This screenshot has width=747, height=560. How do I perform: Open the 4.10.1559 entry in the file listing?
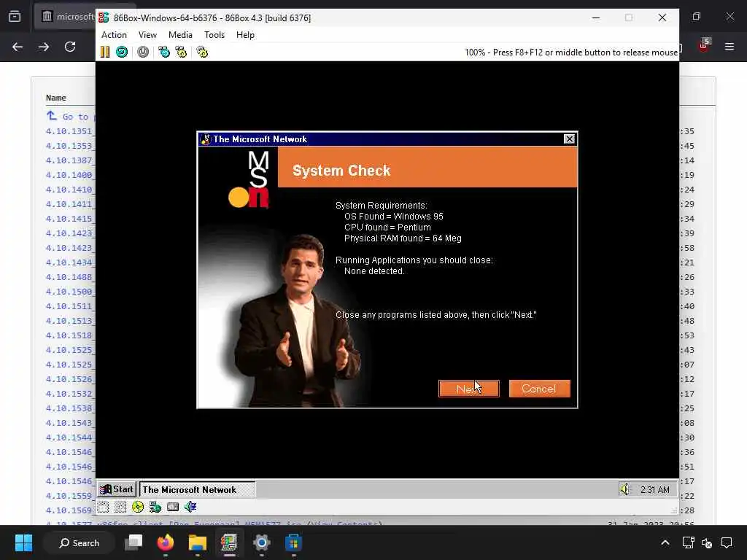coord(71,496)
